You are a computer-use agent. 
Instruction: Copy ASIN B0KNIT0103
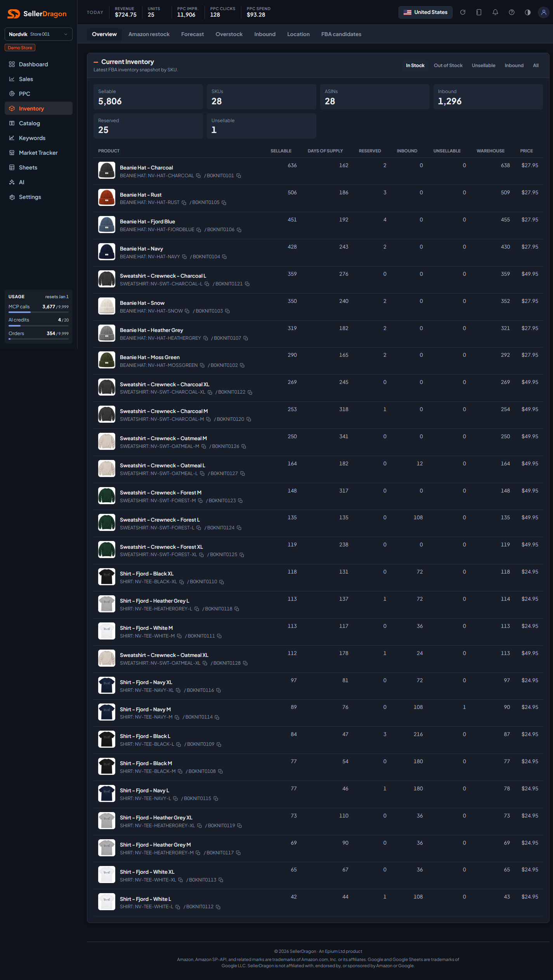click(x=227, y=311)
